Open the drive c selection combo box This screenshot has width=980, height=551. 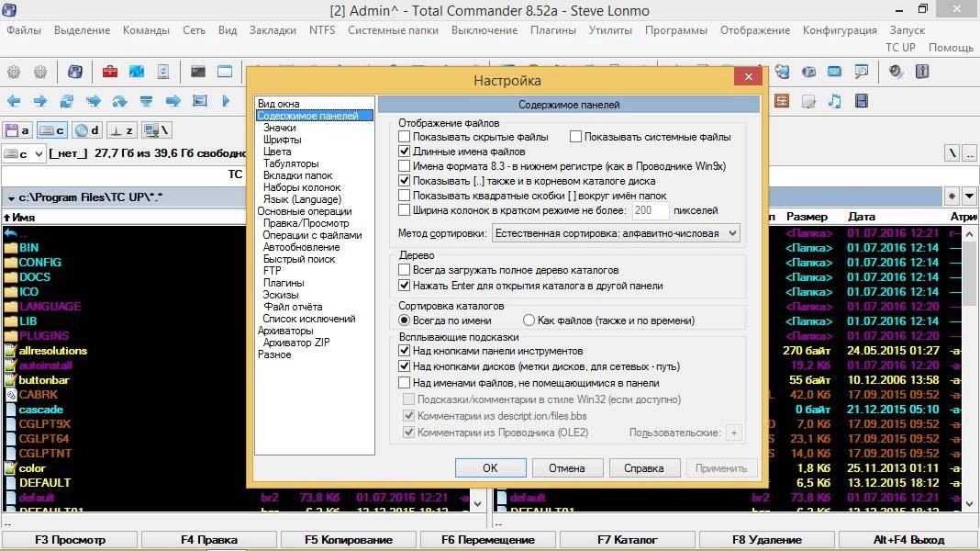24,153
